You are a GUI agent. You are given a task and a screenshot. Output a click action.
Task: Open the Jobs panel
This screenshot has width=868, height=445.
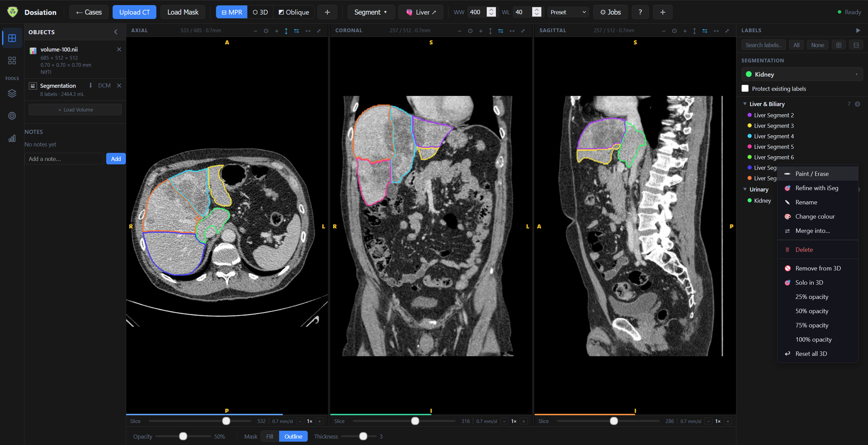pos(610,12)
